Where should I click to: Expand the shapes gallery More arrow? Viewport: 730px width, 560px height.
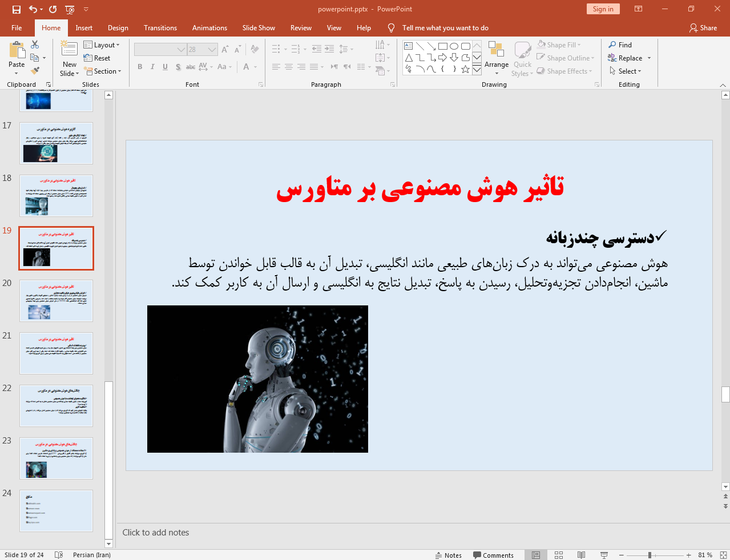pos(477,69)
